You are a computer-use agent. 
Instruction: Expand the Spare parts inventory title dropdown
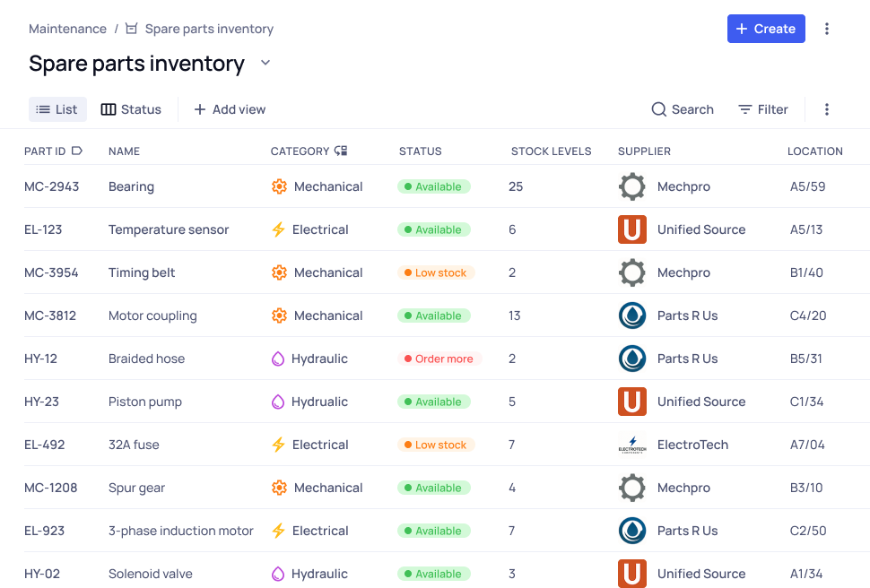[265, 63]
